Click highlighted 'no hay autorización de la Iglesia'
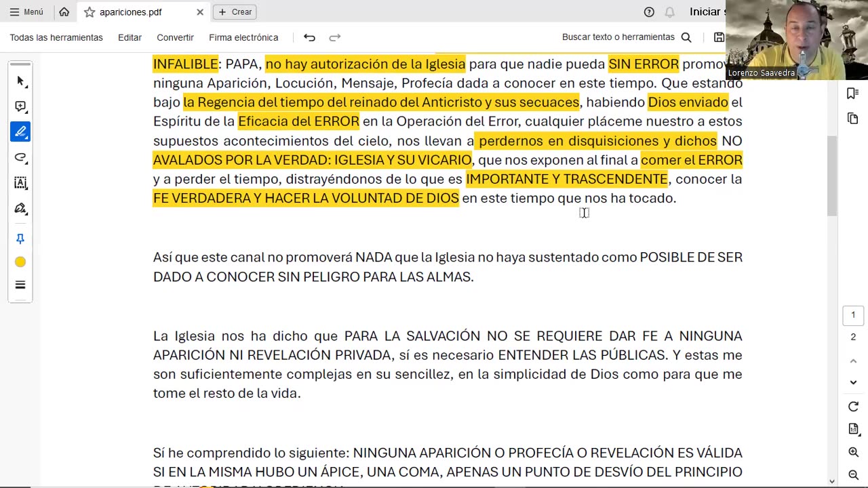The height and width of the screenshot is (488, 868). [366, 64]
